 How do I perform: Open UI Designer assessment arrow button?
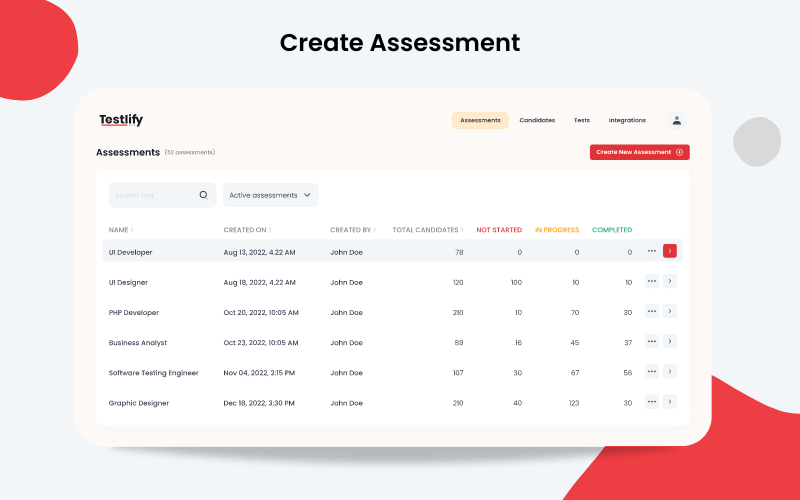(x=670, y=281)
